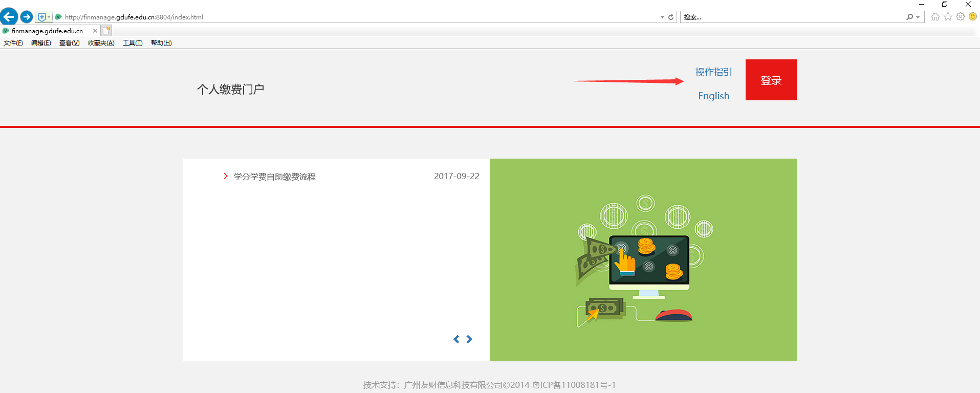Open the 操作指引 link
The width and height of the screenshot is (980, 393).
[713, 72]
